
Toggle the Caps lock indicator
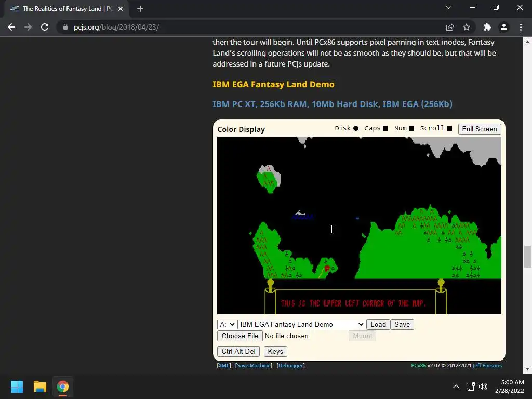point(385,128)
